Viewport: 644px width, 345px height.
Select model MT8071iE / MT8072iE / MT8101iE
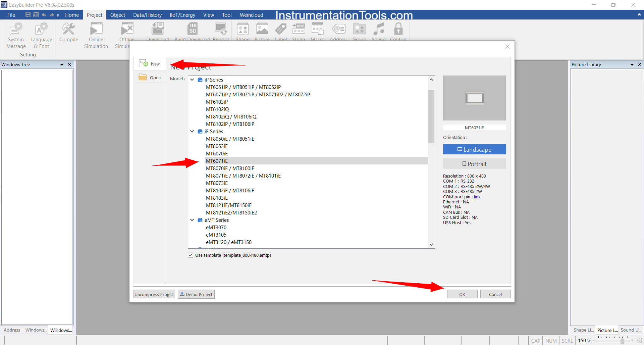point(243,176)
